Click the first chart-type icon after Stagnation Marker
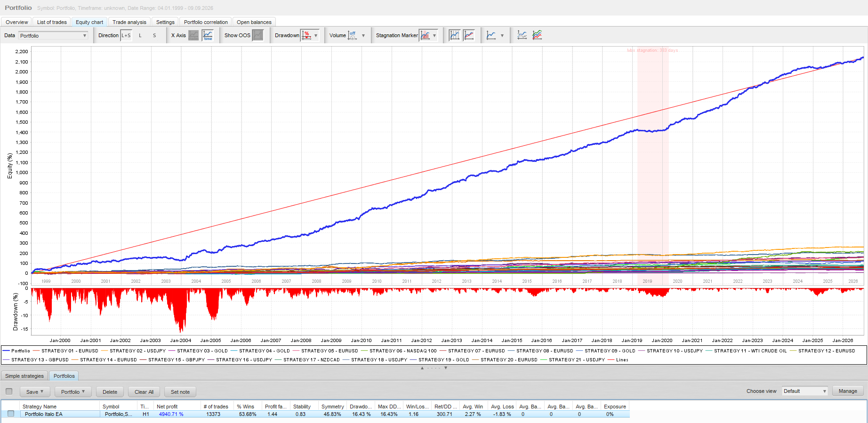The height and width of the screenshot is (423, 868). point(454,35)
